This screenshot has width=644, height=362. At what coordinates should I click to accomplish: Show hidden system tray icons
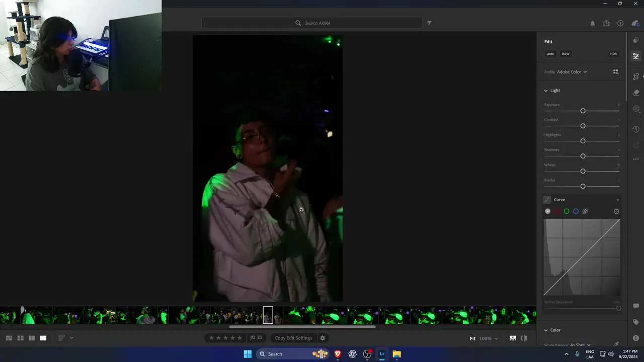[567, 354]
